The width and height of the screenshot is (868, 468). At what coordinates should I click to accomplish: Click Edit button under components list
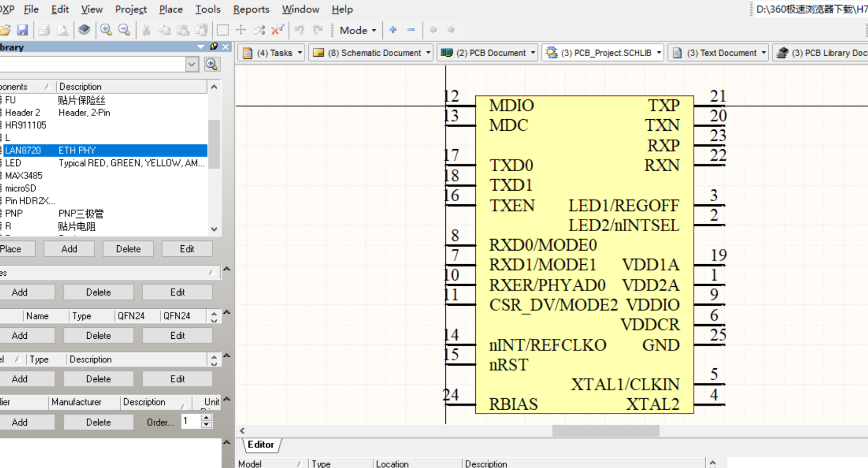click(x=187, y=249)
